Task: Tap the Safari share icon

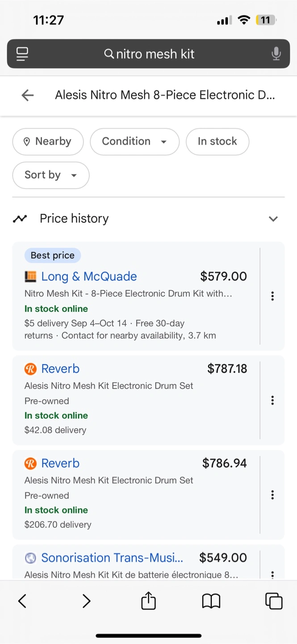Action: [148, 601]
